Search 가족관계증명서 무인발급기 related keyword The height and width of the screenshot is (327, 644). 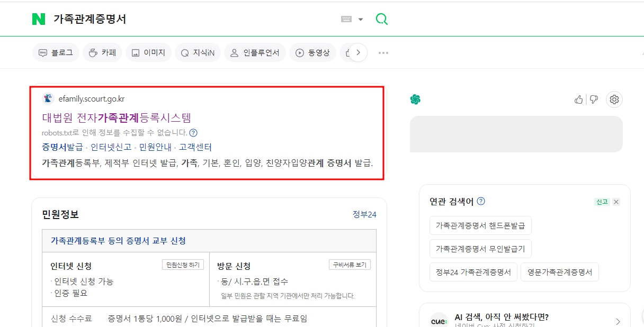(480, 249)
